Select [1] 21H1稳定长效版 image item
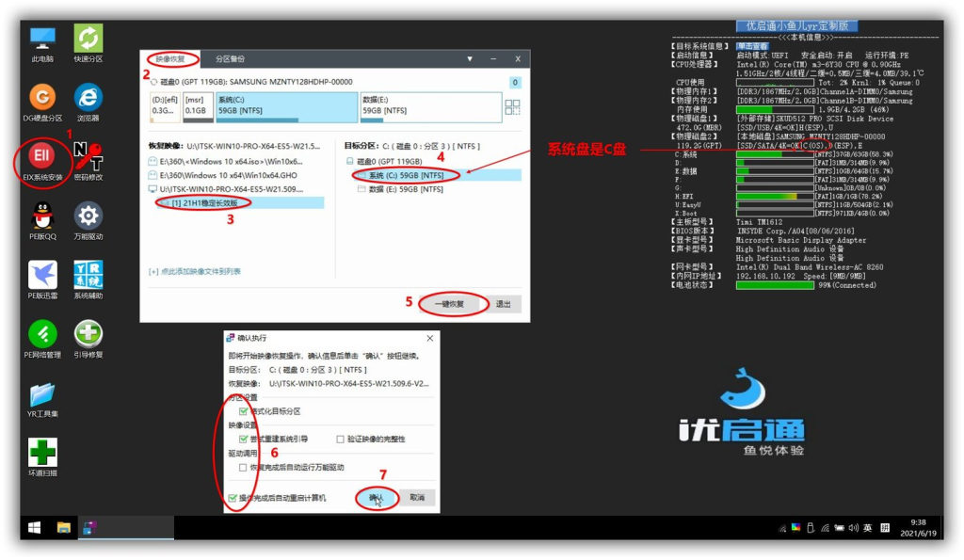 pyautogui.click(x=240, y=203)
